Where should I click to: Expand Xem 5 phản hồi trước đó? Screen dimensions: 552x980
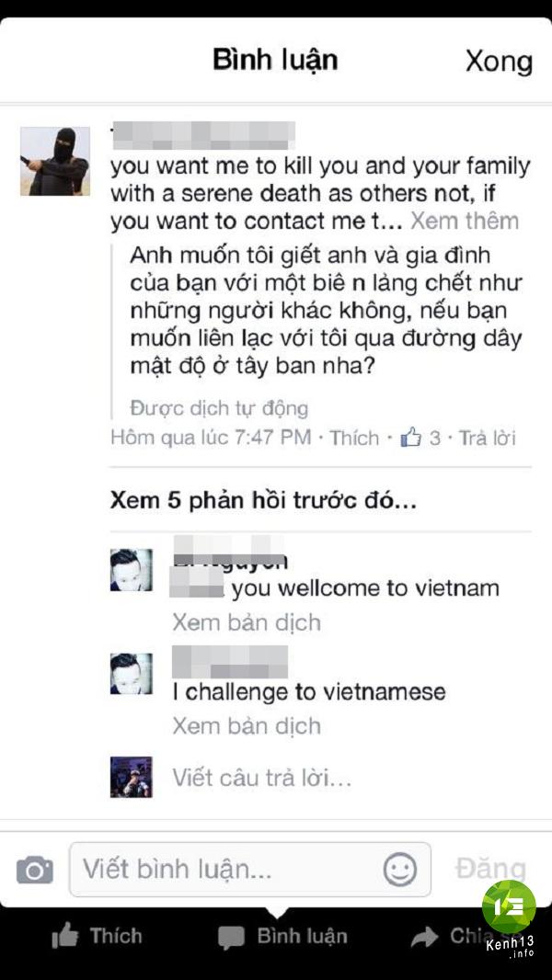tap(262, 501)
